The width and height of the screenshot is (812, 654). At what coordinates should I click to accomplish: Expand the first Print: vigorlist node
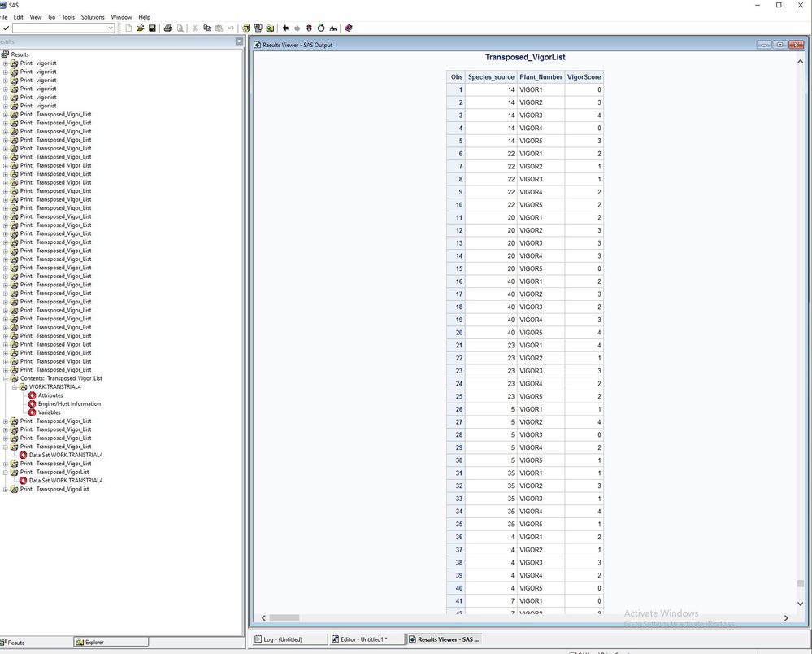[x=6, y=63]
